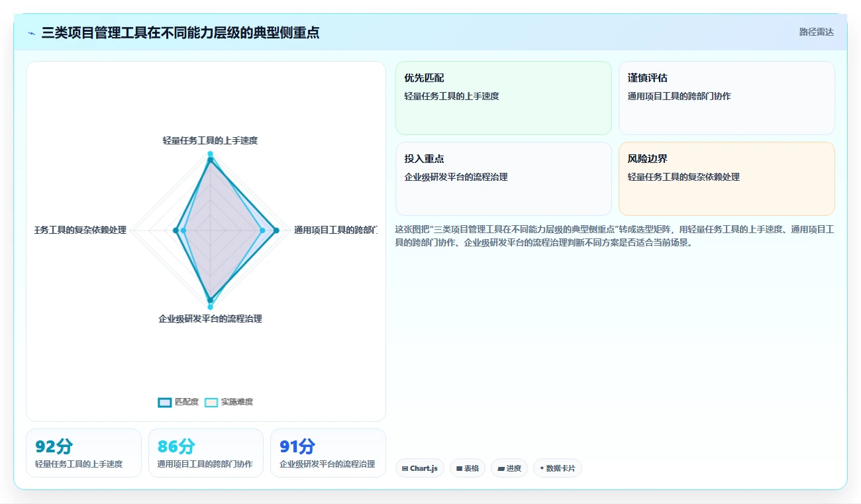
Task: Open the 谨慎评估 card
Action: [x=727, y=98]
